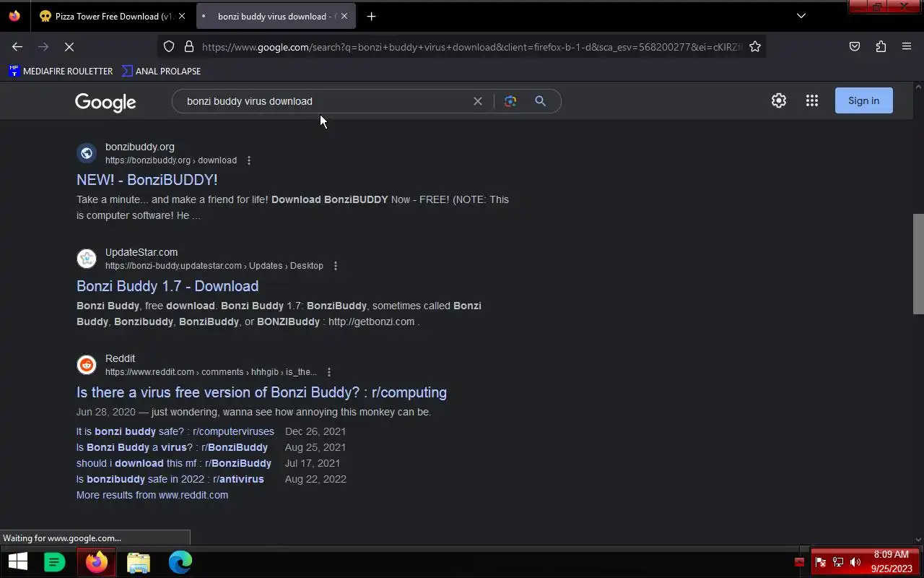The width and height of the screenshot is (924, 578).
Task: Click the Firefox View icon in tab bar
Action: point(14,16)
